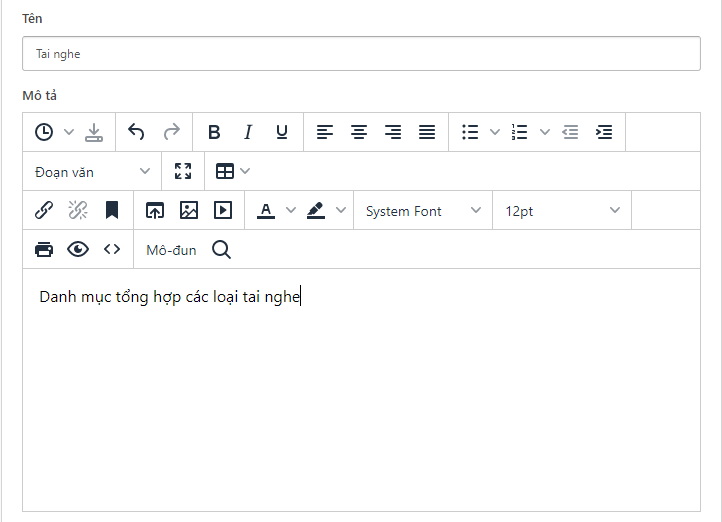The image size is (722, 522).
Task: Open bullet list style dropdown arrow
Action: 495,132
